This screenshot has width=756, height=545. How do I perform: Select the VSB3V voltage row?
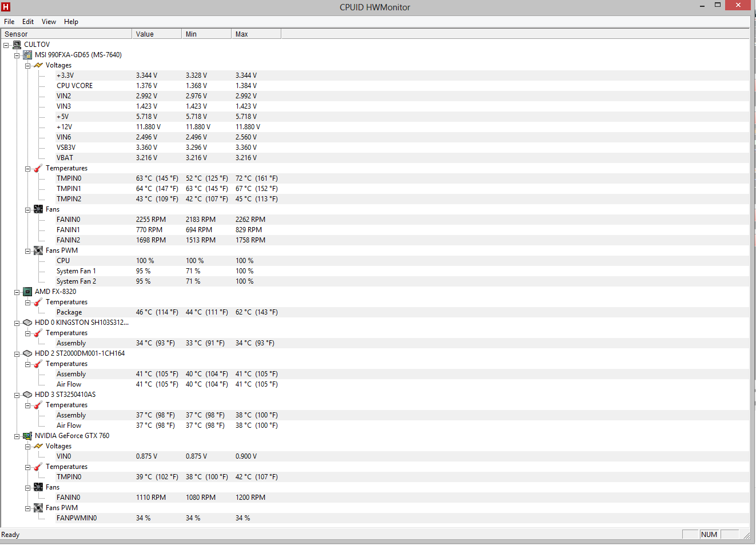click(x=375, y=148)
